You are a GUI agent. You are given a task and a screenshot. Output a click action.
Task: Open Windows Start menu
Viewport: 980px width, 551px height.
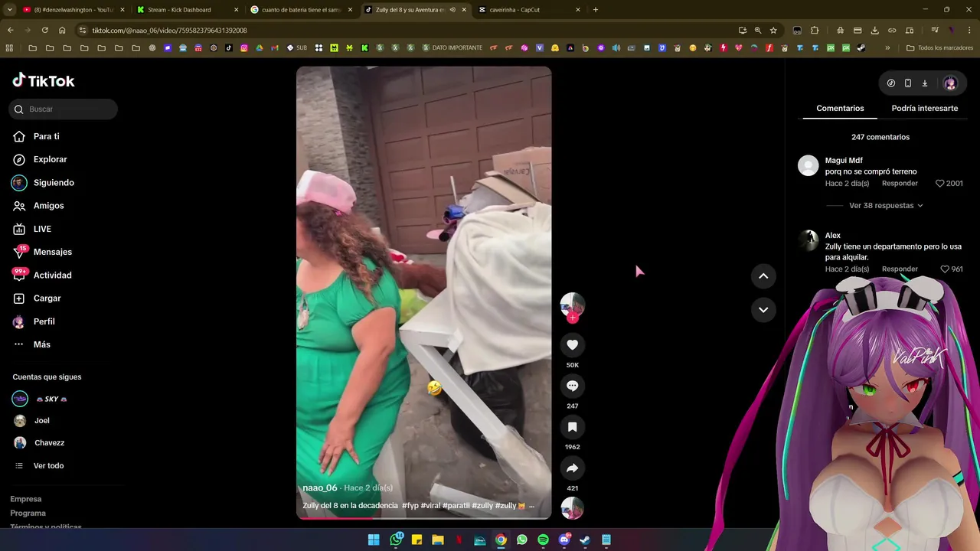tap(374, 540)
